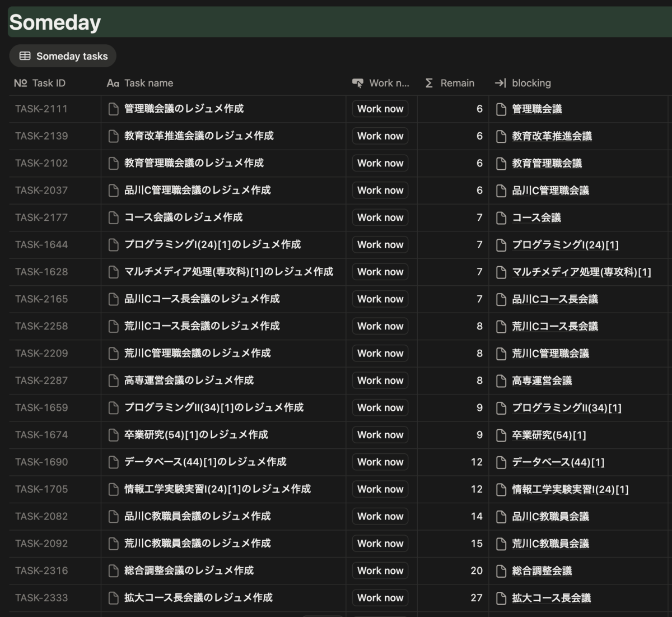
Task: Click the Task ID cell TASK-2316
Action: (41, 571)
